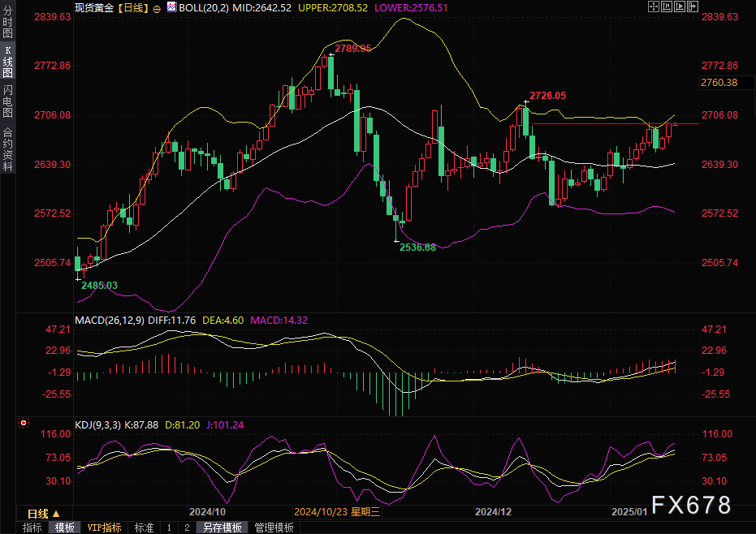The height and width of the screenshot is (534, 756).
Task: Click the red sun marker icon above KDJ
Action: click(x=23, y=423)
